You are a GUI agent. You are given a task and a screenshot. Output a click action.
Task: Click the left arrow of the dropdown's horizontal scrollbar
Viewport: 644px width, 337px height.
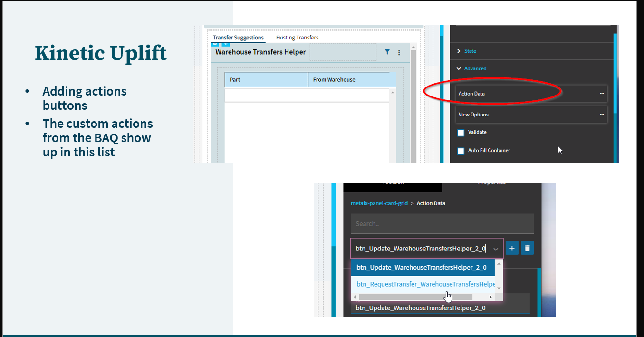(x=355, y=297)
